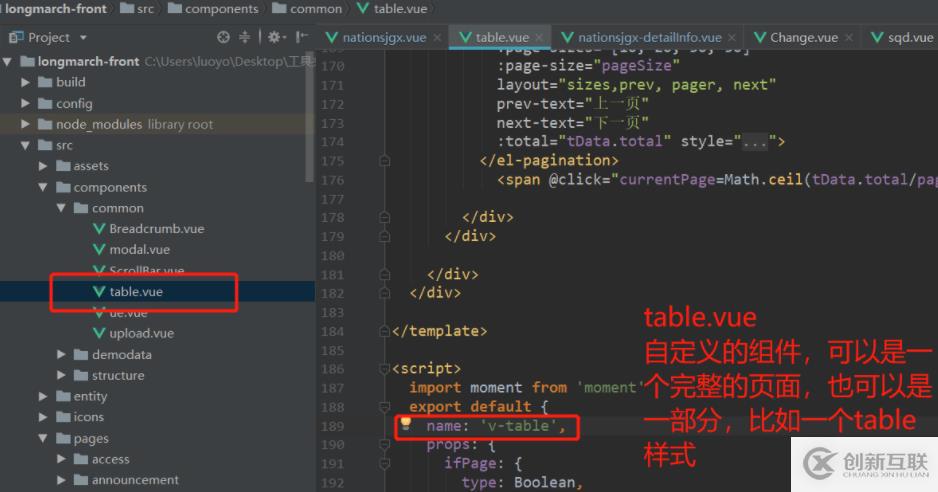Expand the demodata folder
The width and height of the screenshot is (938, 492).
point(61,355)
